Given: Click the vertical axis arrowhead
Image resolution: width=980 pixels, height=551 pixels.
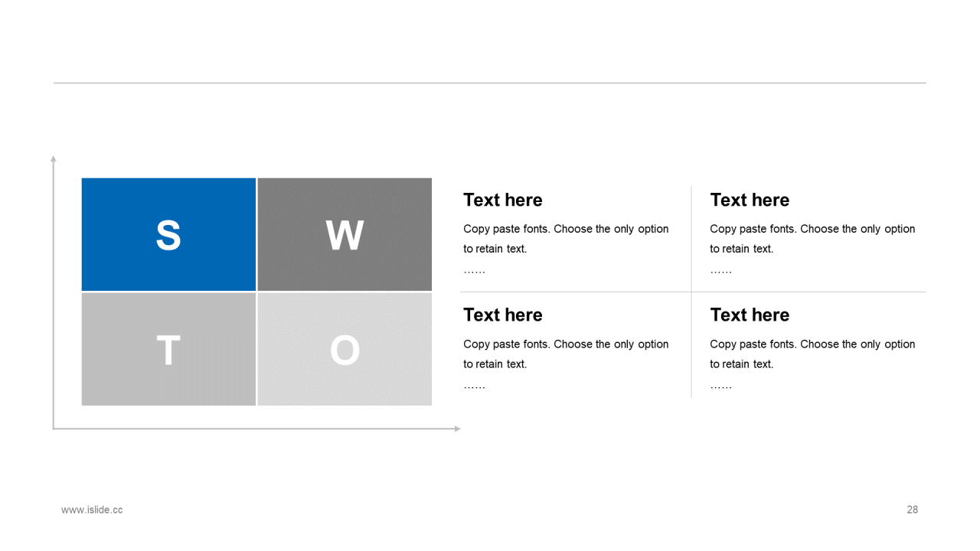Looking at the screenshot, I should [54, 158].
